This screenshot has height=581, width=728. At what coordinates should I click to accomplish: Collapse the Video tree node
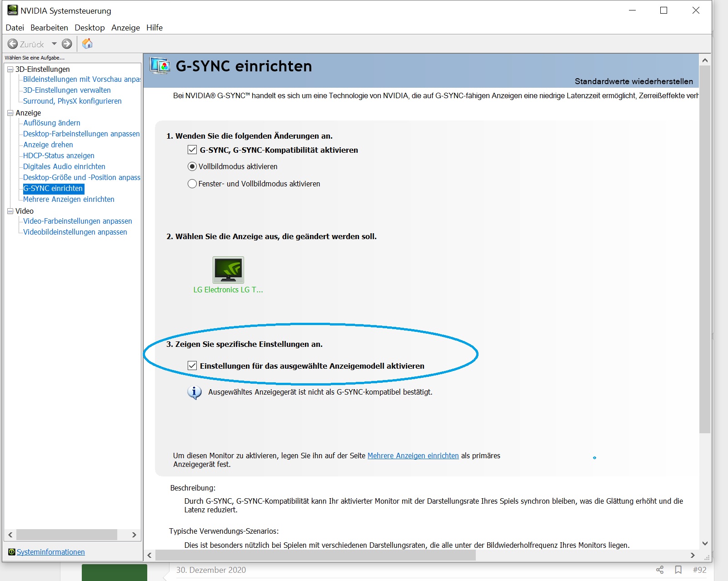tap(10, 211)
